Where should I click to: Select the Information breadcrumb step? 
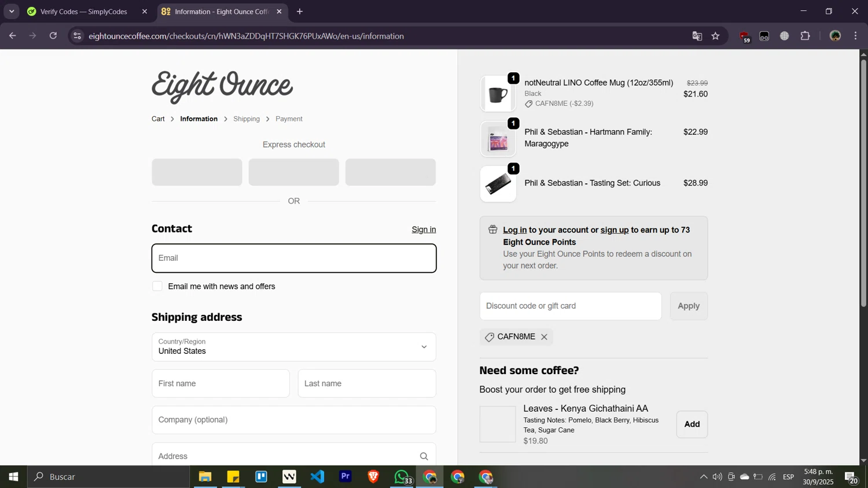[199, 119]
